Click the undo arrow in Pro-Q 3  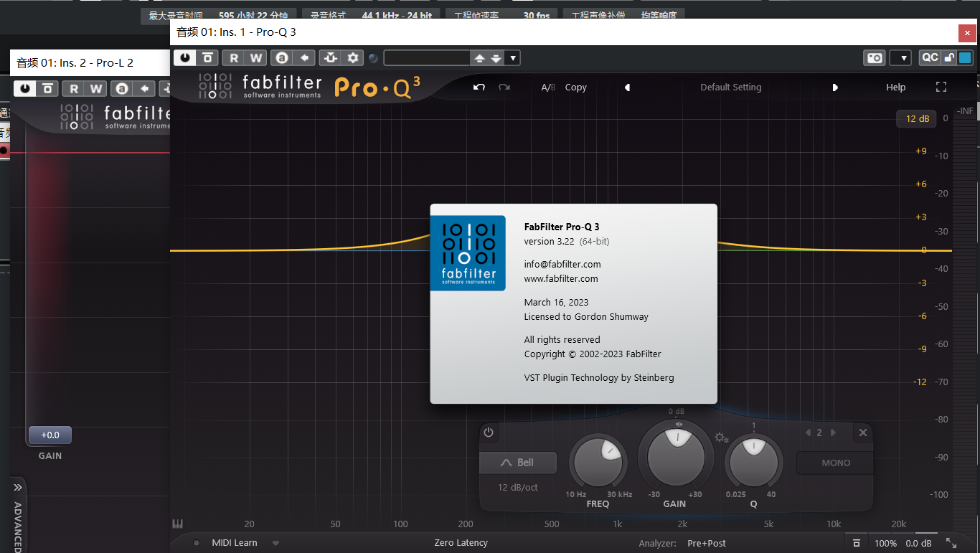point(479,88)
